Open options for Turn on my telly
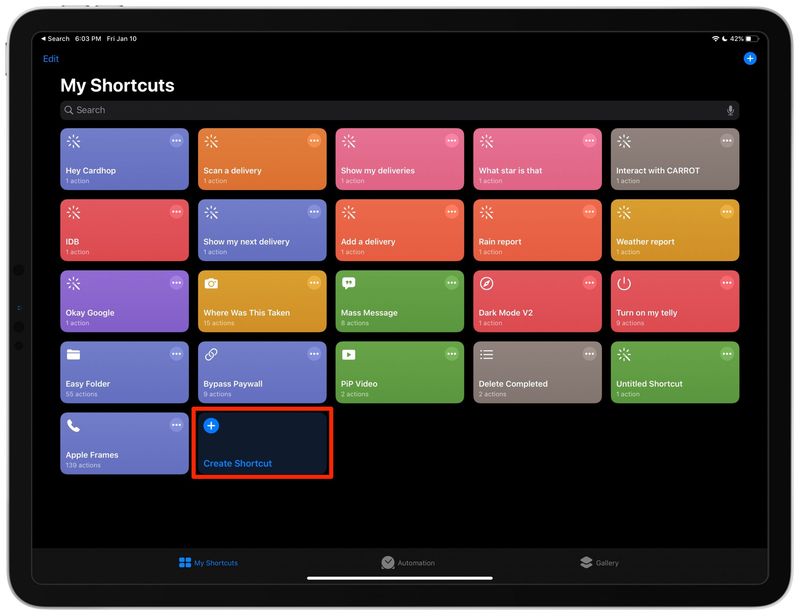This screenshot has height=616, width=800. point(727,283)
